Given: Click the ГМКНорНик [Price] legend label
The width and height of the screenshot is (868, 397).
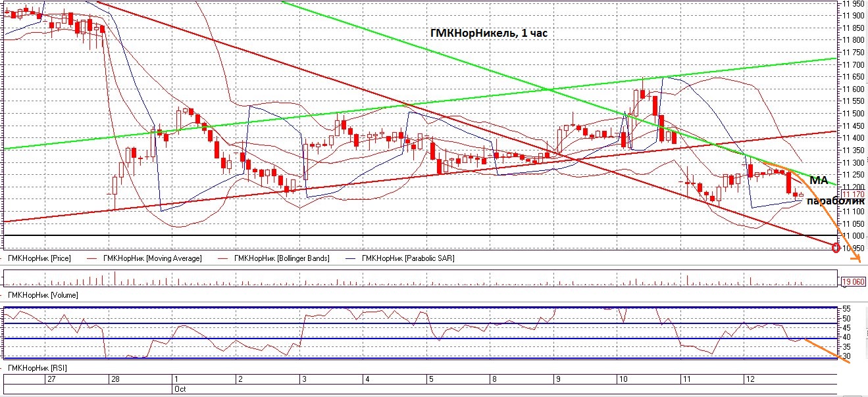Looking at the screenshot, I should (38, 258).
